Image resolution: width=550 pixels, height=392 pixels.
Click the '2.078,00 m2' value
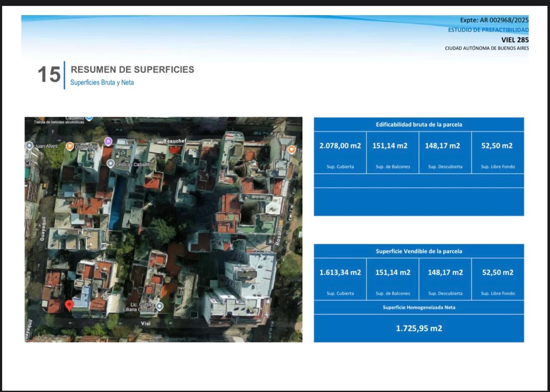click(x=340, y=146)
